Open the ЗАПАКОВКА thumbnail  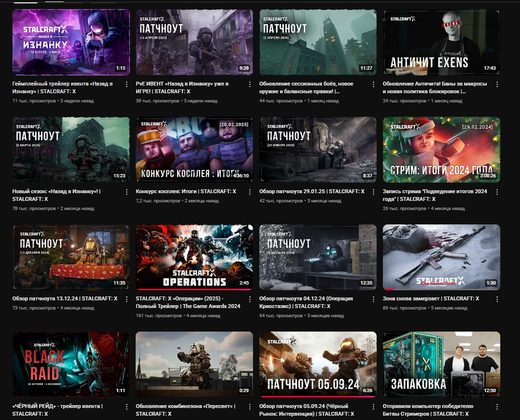tap(442, 364)
